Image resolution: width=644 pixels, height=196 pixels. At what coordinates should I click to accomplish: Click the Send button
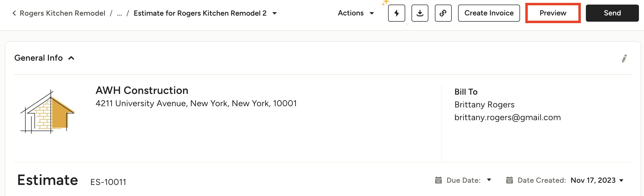(612, 13)
